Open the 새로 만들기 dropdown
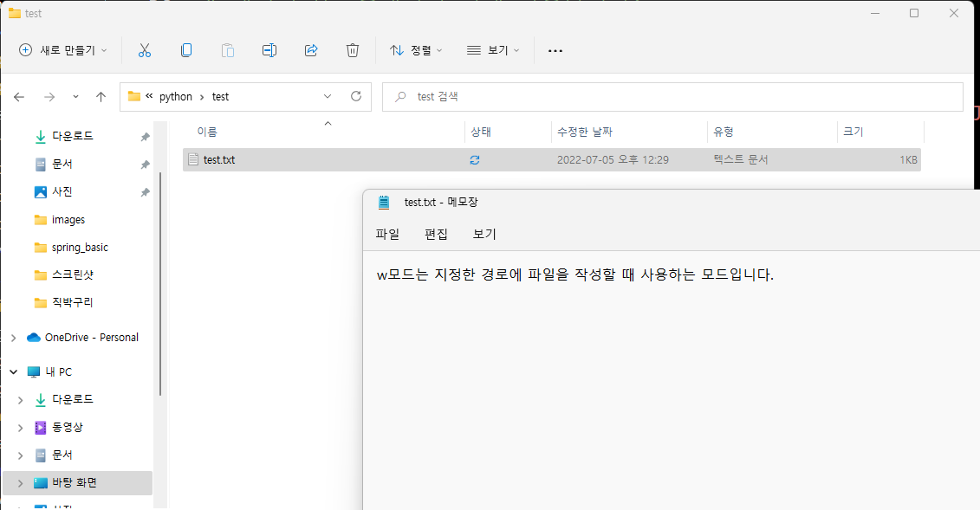 [x=62, y=50]
